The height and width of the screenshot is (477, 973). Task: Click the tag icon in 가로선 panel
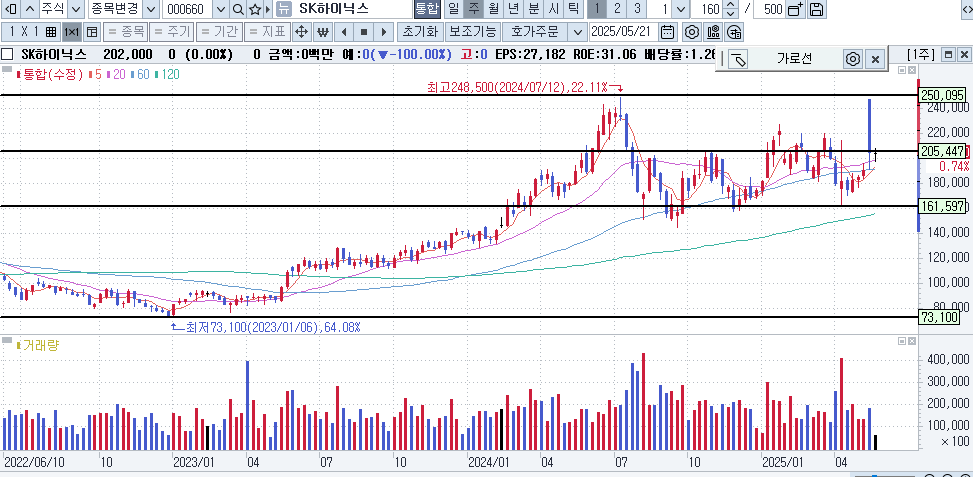[738, 59]
